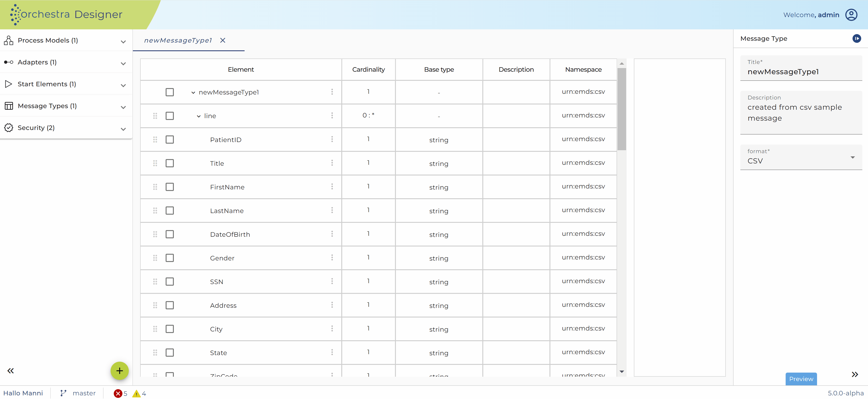Check the Title row checkbox
The height and width of the screenshot is (399, 868).
pos(170,163)
